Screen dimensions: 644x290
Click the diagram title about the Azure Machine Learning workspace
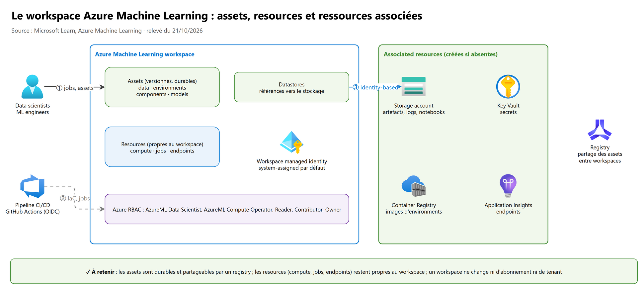pos(217,16)
